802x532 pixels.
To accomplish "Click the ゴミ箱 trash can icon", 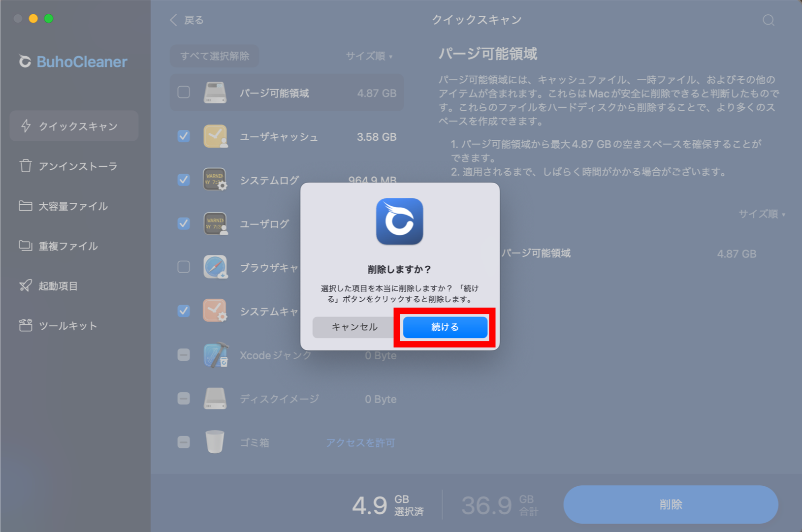I will point(215,441).
